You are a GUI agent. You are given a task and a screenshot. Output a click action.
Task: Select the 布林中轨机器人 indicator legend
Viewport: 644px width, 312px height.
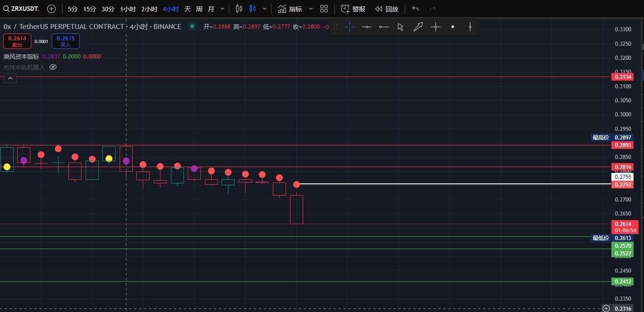click(x=24, y=67)
